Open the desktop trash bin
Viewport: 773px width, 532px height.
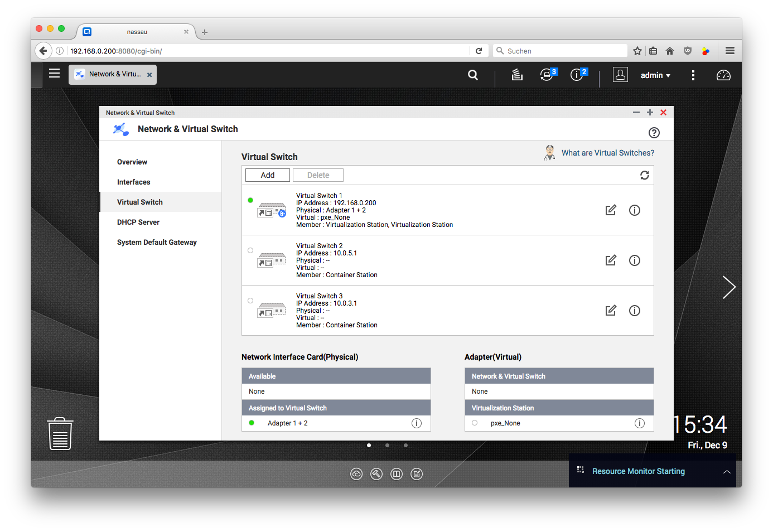coord(60,433)
